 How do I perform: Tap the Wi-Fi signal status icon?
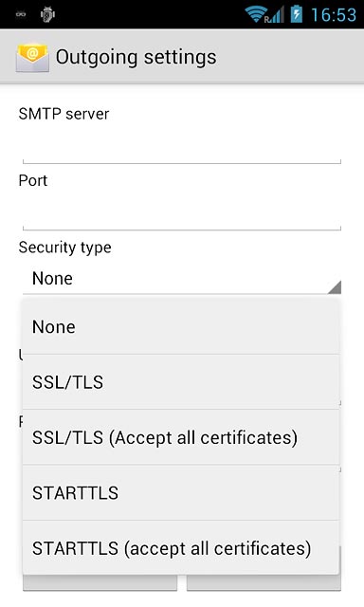pyautogui.click(x=256, y=15)
